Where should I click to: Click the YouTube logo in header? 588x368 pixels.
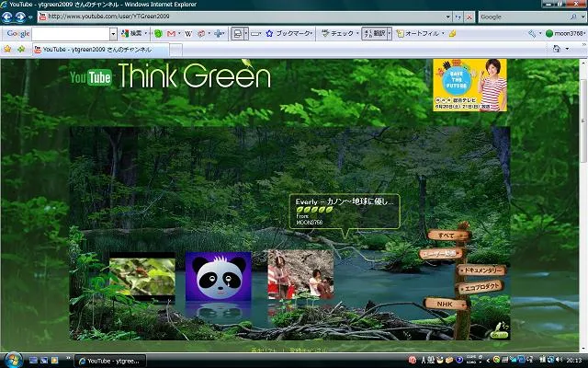pyautogui.click(x=91, y=77)
